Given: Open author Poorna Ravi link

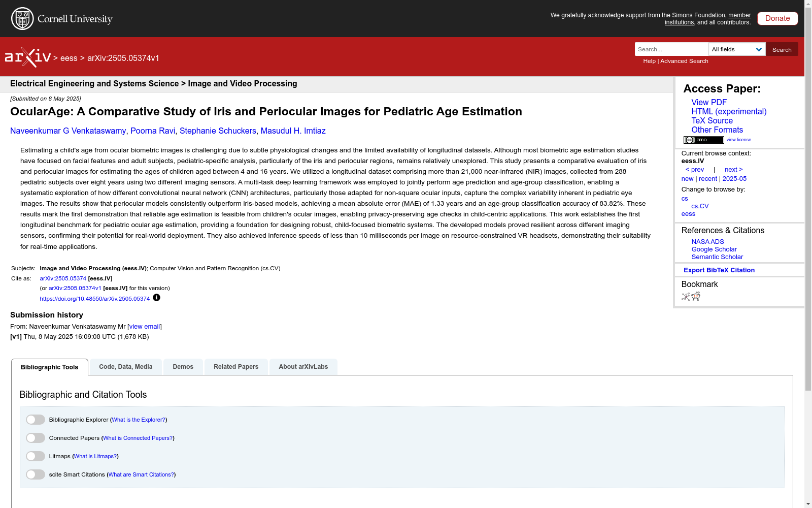Looking at the screenshot, I should 153,131.
